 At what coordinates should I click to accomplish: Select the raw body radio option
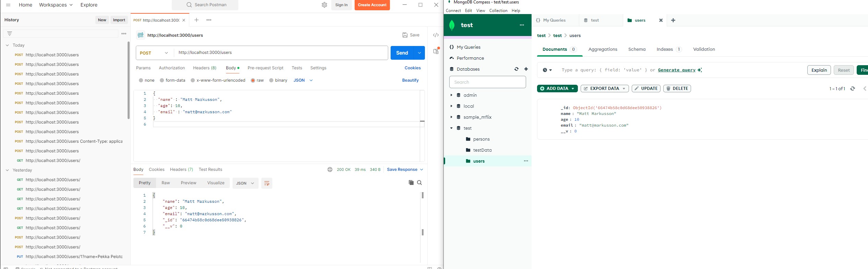pyautogui.click(x=253, y=80)
